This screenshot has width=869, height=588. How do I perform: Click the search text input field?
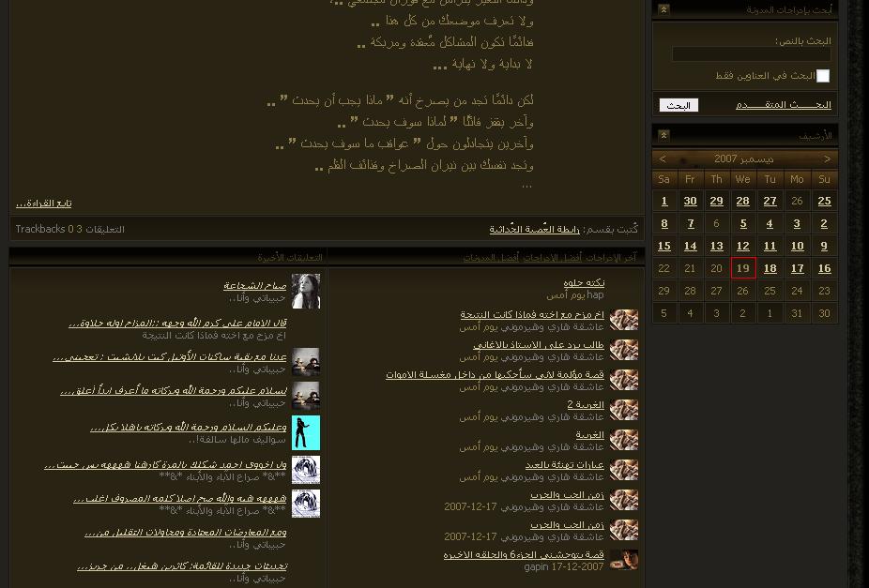click(751, 55)
